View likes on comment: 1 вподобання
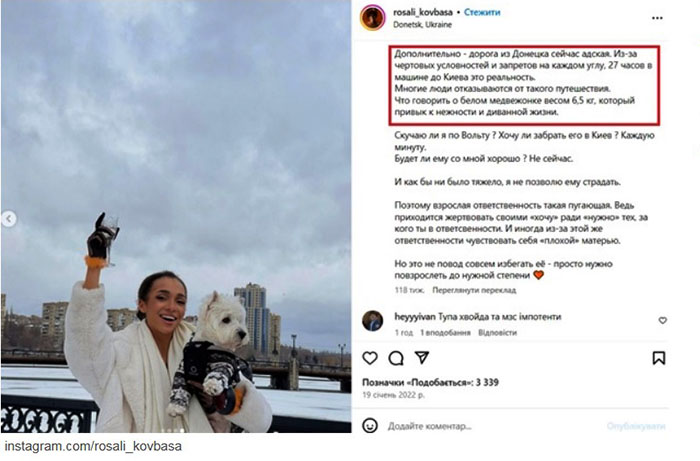 445,332
